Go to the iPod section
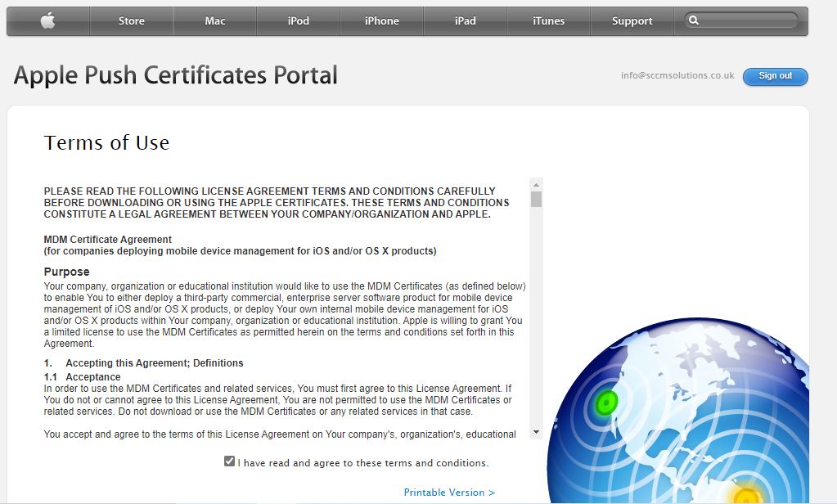The height and width of the screenshot is (504, 837). (299, 21)
